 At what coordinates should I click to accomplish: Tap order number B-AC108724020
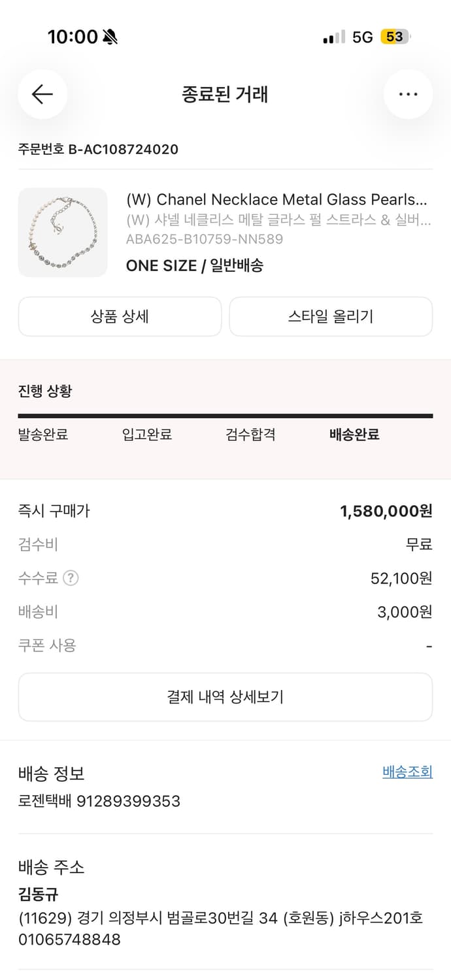(x=97, y=149)
